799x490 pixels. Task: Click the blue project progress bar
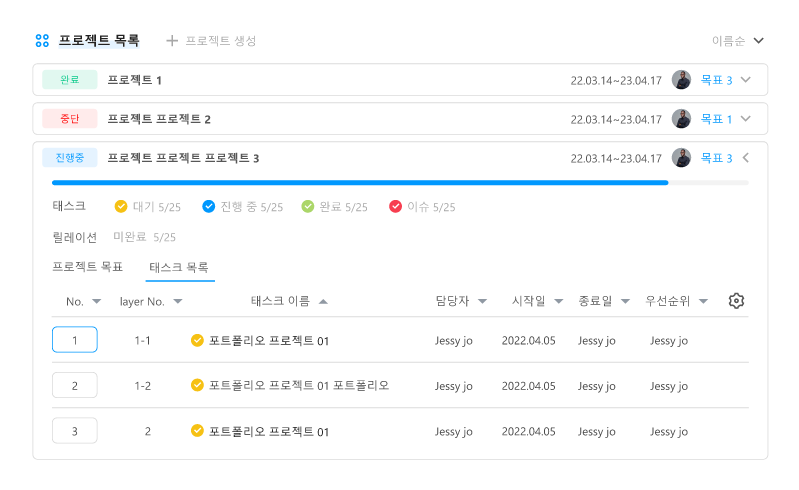(360, 183)
